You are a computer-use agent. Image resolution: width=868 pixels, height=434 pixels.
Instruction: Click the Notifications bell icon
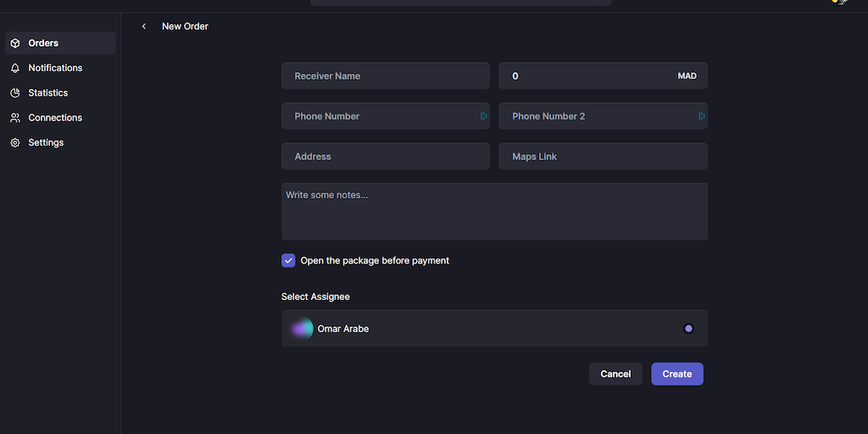15,68
